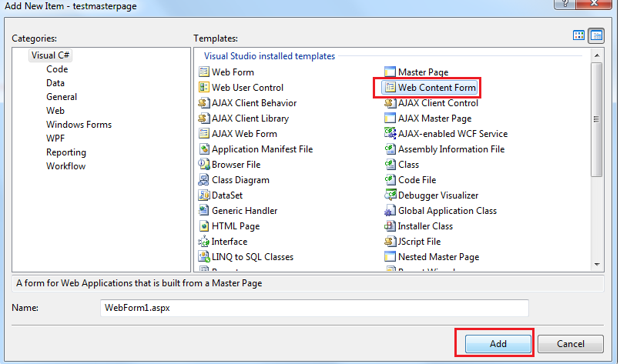This screenshot has height=364, width=620.
Task: Open the Reporting category
Action: coord(66,152)
